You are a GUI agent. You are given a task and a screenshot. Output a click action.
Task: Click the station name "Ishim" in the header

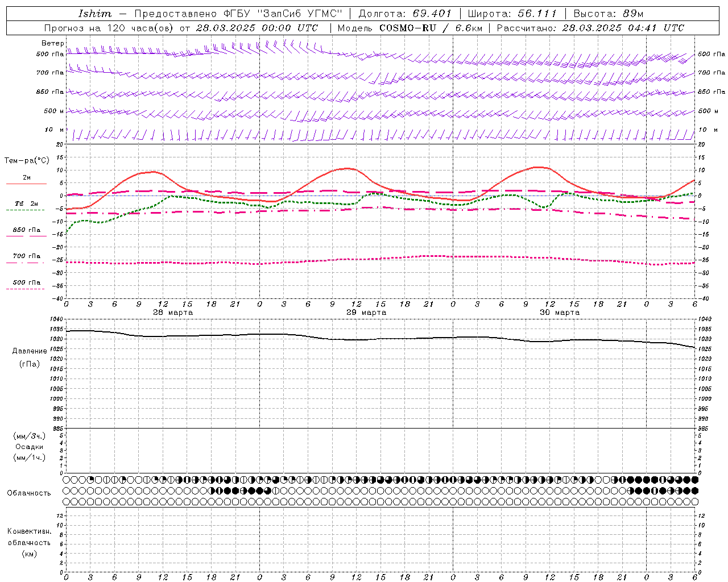pos(95,14)
